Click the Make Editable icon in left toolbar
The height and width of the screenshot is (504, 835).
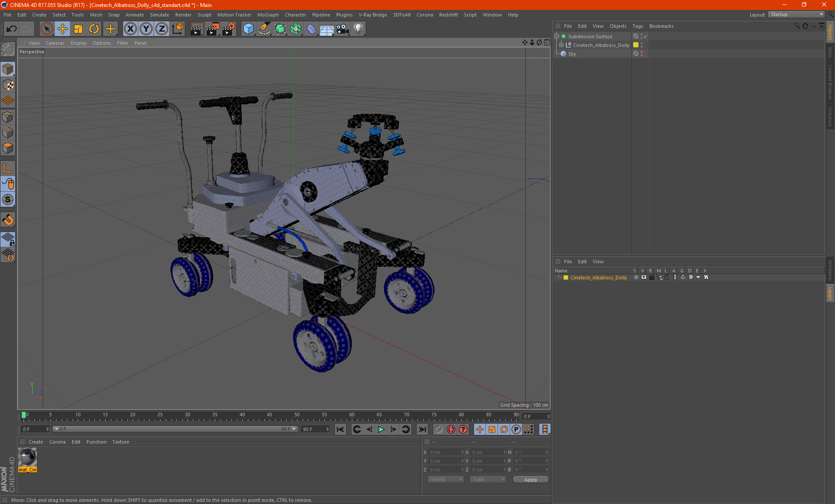(x=8, y=50)
